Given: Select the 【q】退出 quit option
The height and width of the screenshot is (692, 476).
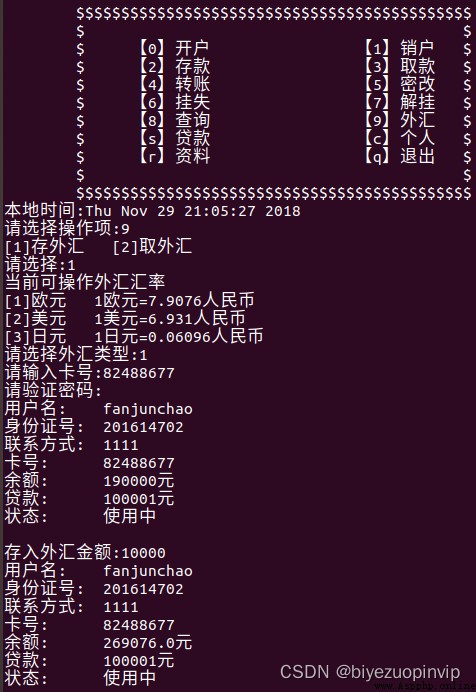Looking at the screenshot, I should point(399,156).
